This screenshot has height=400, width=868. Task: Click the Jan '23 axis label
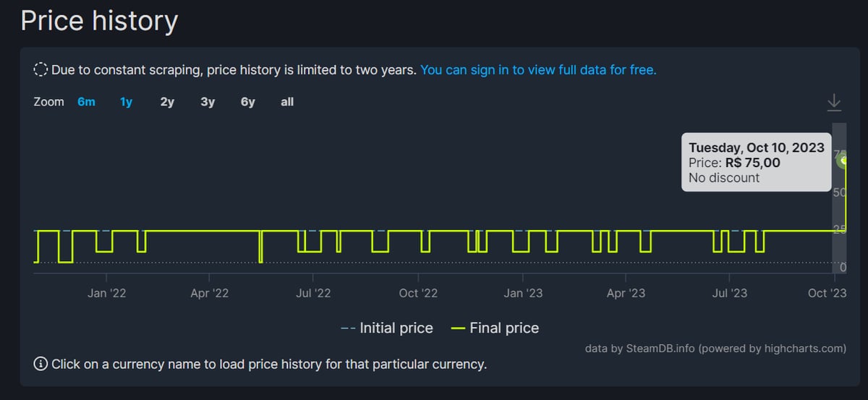click(523, 293)
